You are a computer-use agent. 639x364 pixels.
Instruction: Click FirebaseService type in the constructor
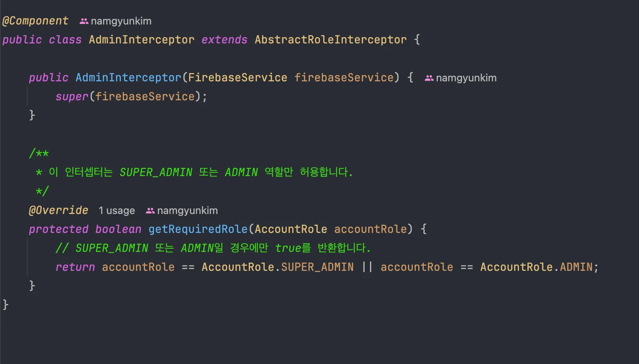237,78
